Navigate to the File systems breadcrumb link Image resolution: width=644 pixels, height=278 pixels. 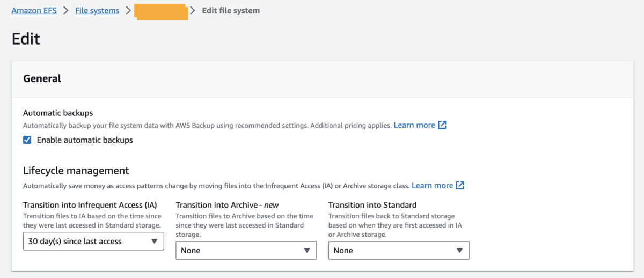[97, 10]
